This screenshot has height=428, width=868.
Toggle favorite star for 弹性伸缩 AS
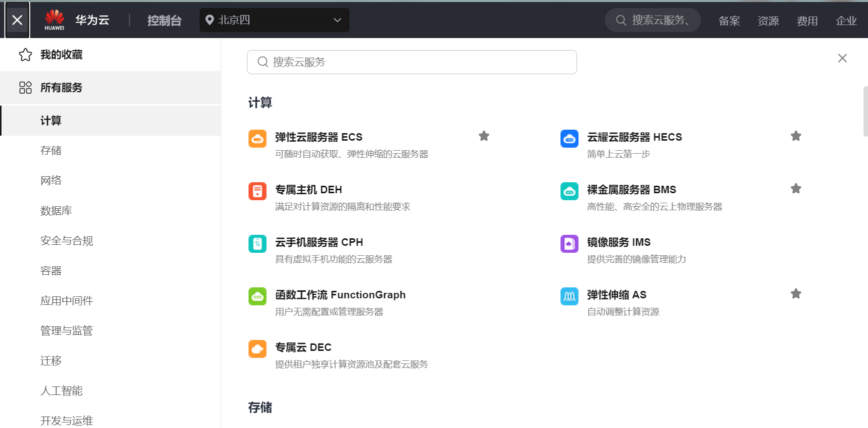click(796, 294)
